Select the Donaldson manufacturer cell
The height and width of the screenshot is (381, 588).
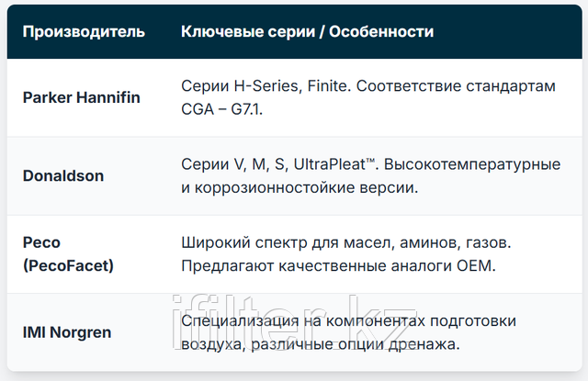click(x=63, y=174)
